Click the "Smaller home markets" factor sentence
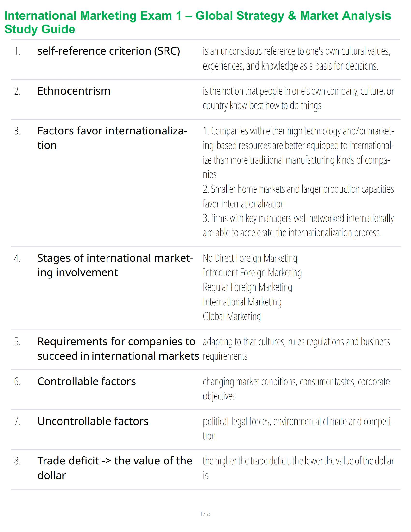Screen dimensions: 411x532 pos(298,196)
